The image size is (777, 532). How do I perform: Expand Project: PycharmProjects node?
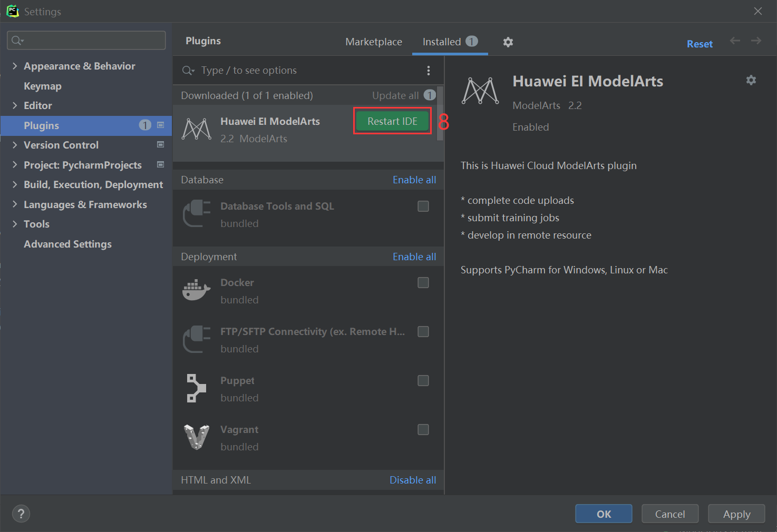(15, 165)
